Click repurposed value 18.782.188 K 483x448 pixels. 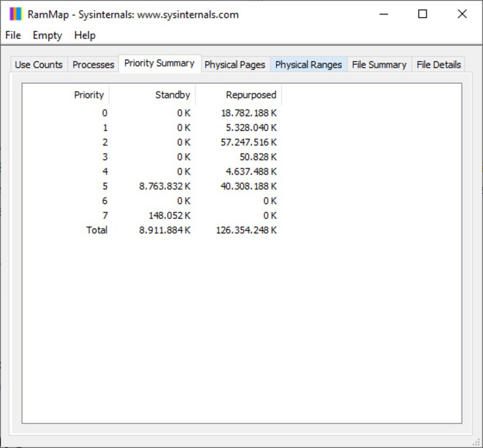coord(249,113)
